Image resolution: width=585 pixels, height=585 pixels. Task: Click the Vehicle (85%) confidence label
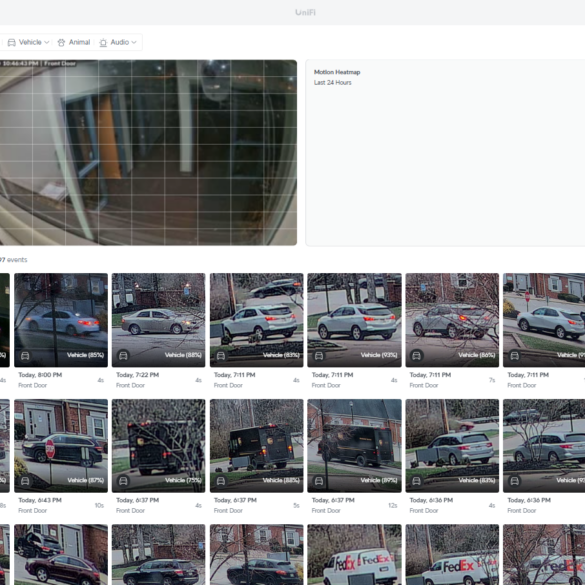(x=85, y=355)
